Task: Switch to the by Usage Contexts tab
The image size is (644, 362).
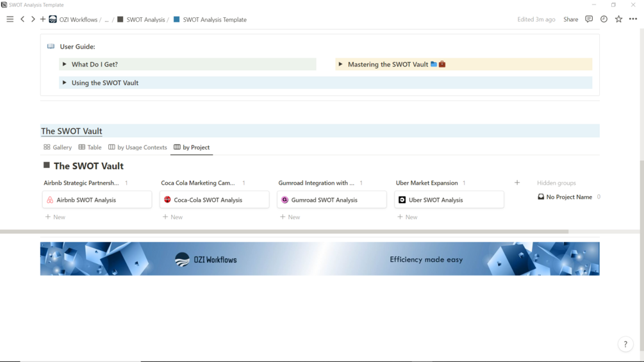Action: pos(138,147)
